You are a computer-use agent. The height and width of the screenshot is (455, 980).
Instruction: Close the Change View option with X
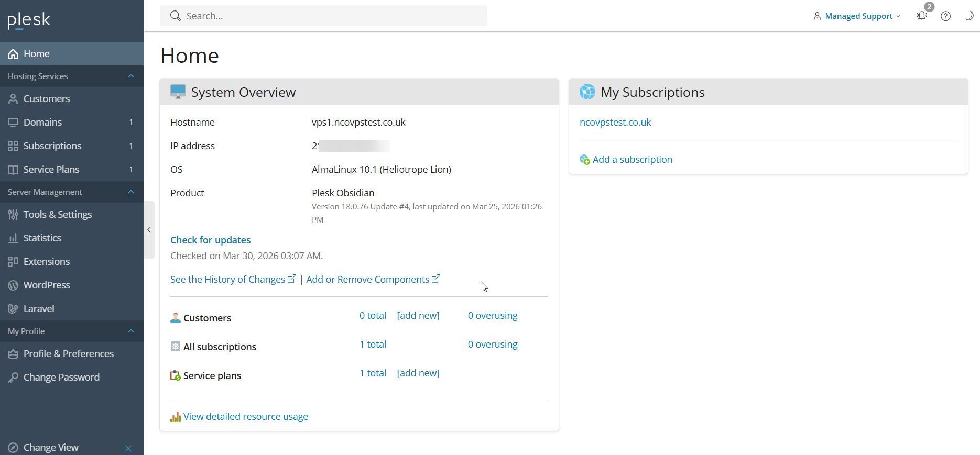point(128,448)
